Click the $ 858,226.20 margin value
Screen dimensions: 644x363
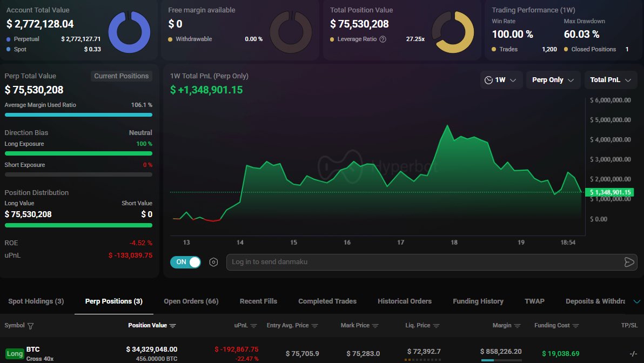(x=501, y=352)
